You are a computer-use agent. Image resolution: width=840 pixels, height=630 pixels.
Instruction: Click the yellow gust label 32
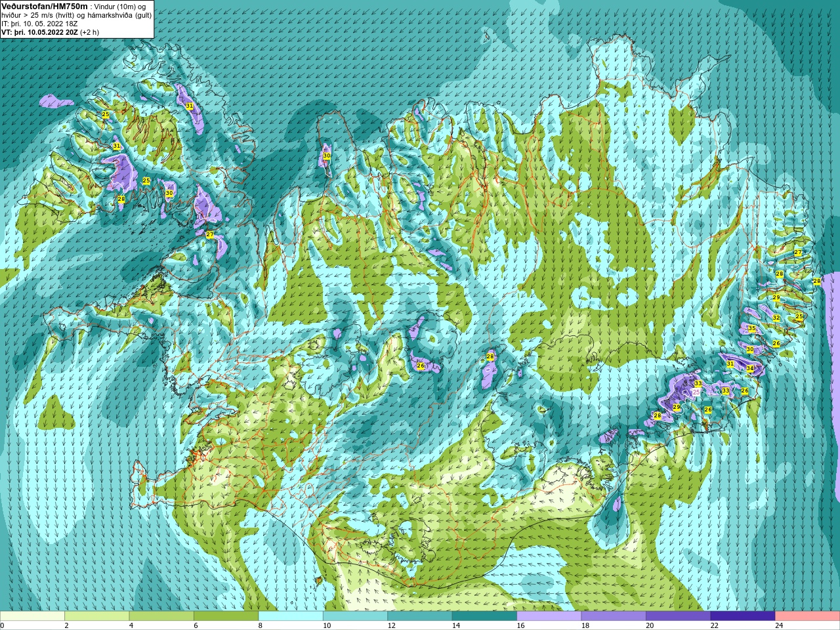click(x=776, y=318)
